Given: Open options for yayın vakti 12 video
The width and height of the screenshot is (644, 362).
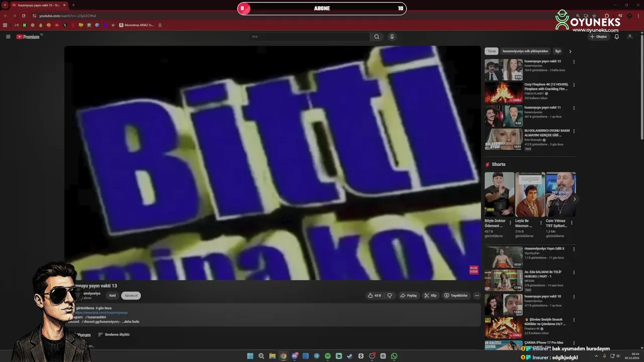Looking at the screenshot, I should (574, 62).
